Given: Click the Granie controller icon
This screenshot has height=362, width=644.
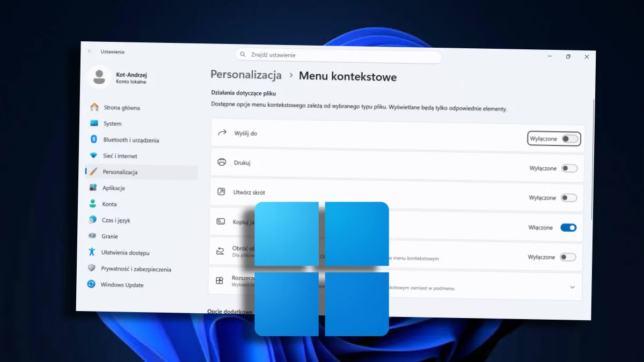Looking at the screenshot, I should 92,236.
